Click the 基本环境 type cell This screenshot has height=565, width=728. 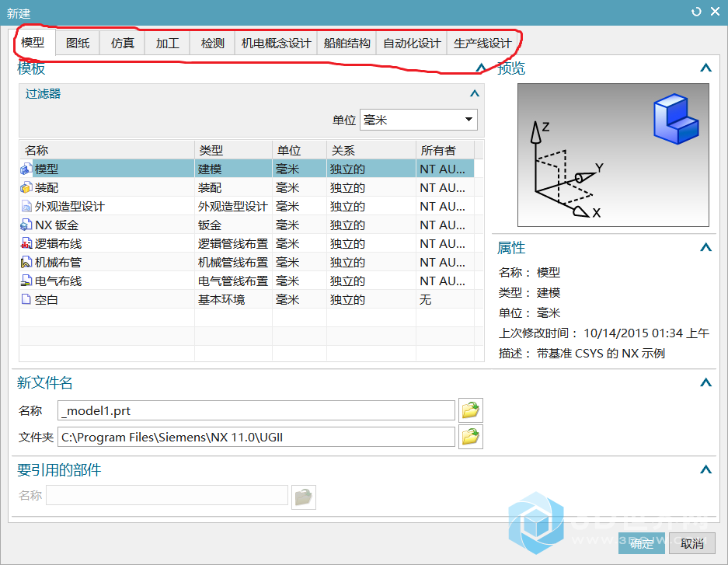pos(233,299)
